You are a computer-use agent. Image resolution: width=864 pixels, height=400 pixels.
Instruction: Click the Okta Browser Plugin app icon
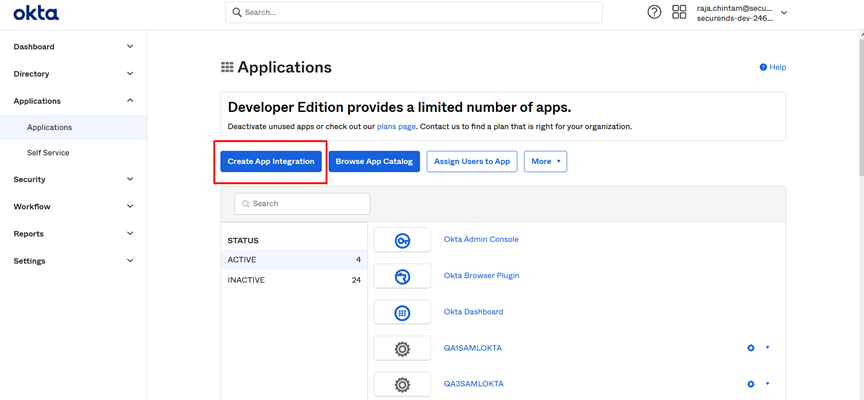[x=402, y=276]
